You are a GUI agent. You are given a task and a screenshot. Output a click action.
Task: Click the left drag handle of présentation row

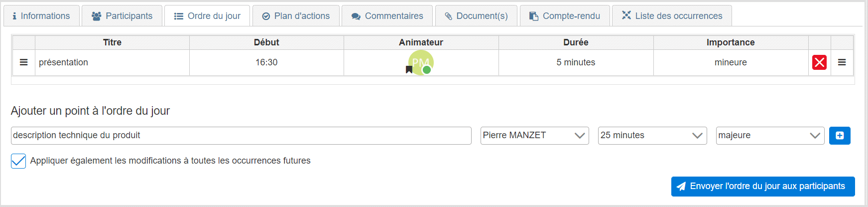coord(23,62)
